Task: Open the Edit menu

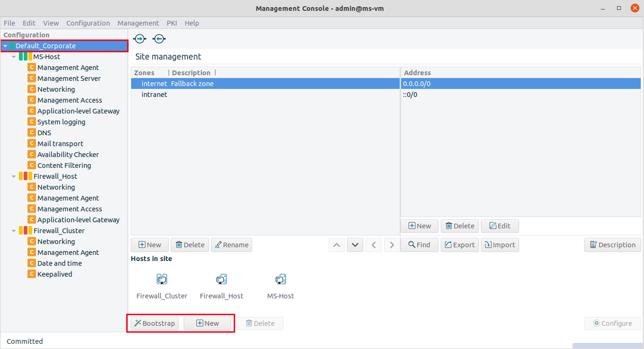Action: 29,23
